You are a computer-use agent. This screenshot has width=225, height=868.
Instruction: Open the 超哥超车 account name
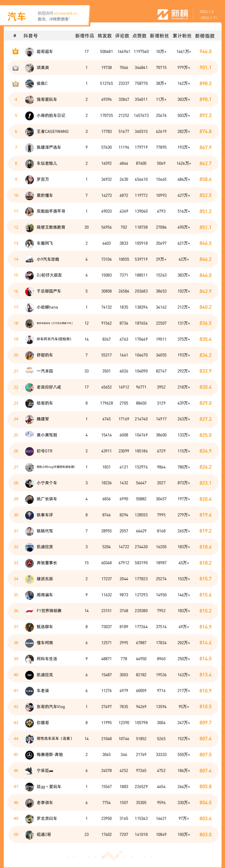coord(45,52)
